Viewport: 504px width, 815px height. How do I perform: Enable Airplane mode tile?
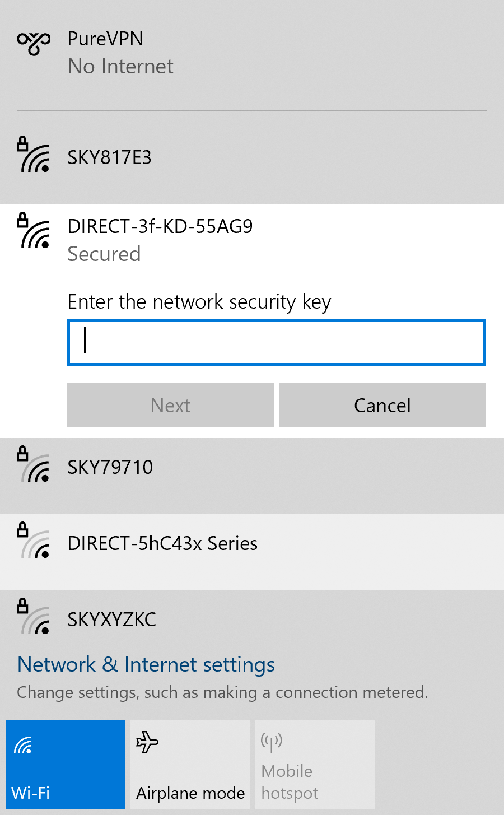[x=190, y=765]
